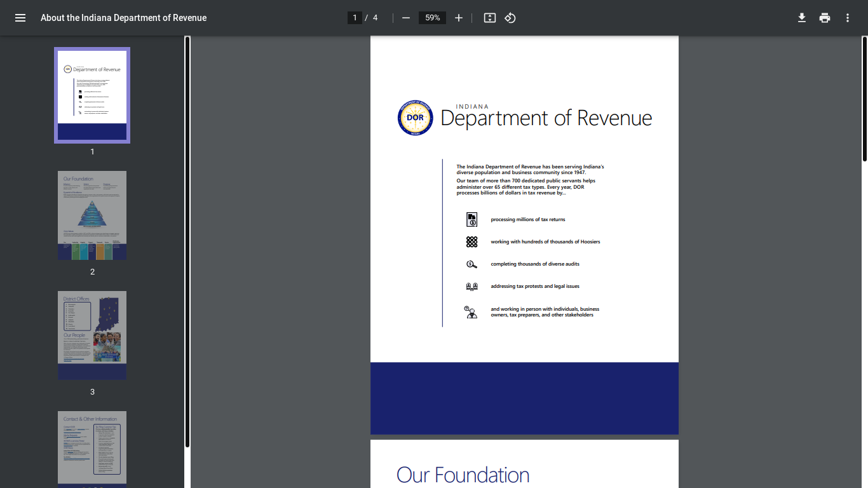Click 'processing millions of tax returns' text

click(527, 220)
